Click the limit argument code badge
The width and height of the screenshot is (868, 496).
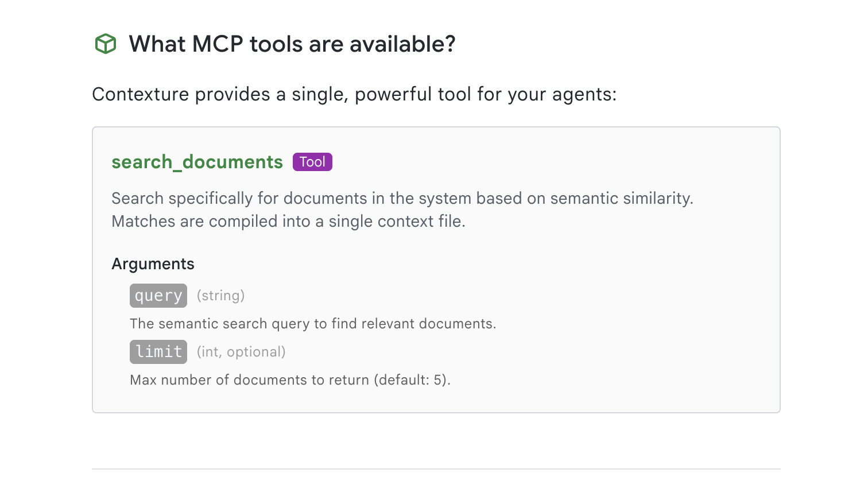click(x=158, y=352)
